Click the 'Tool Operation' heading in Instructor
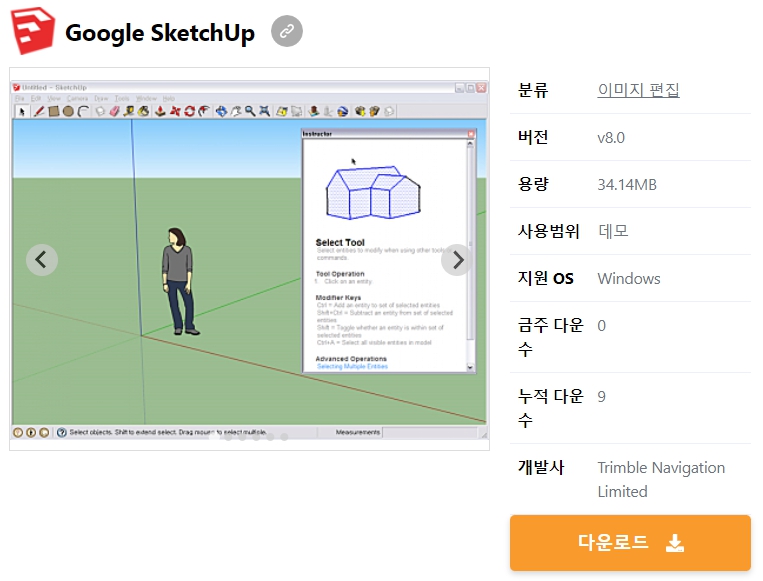The height and width of the screenshot is (581, 763). click(340, 274)
